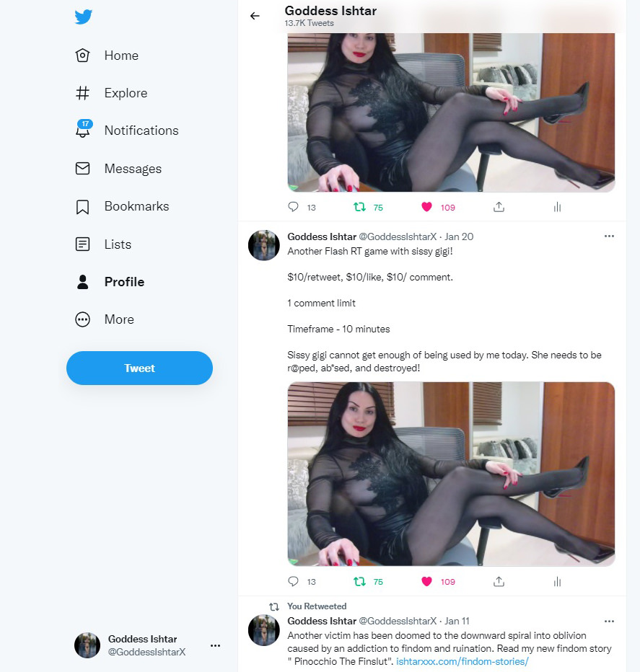The image size is (640, 672).
Task: Select Lists in the sidebar
Action: tap(103, 244)
